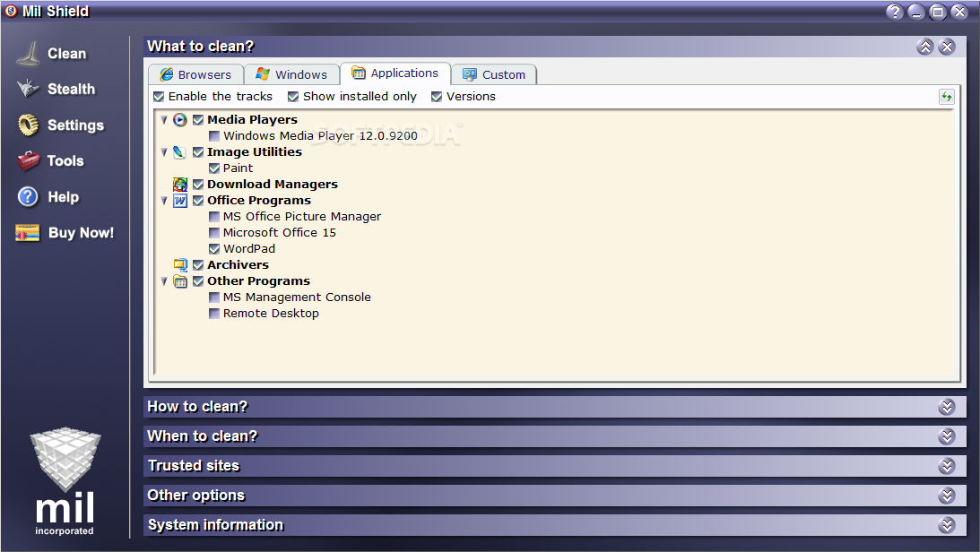Expand the Trusted sites section

[947, 466]
